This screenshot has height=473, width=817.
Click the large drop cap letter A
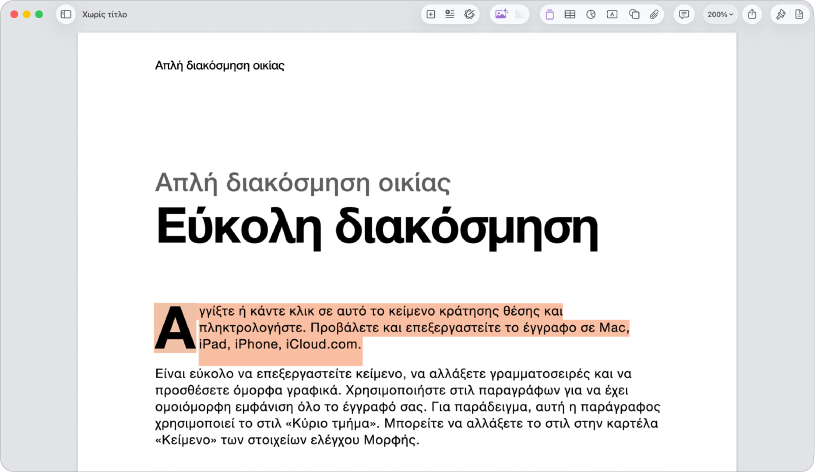[x=175, y=329]
